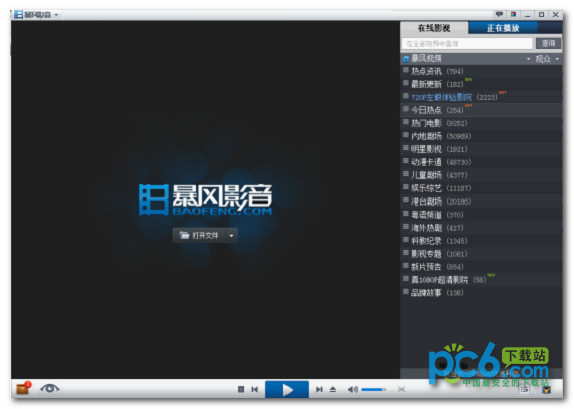Expand the 儿童剧场 category icon

(x=406, y=174)
